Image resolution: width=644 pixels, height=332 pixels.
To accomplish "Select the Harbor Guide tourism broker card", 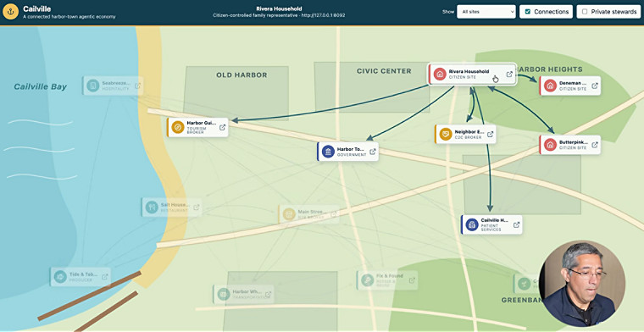I will (x=197, y=127).
